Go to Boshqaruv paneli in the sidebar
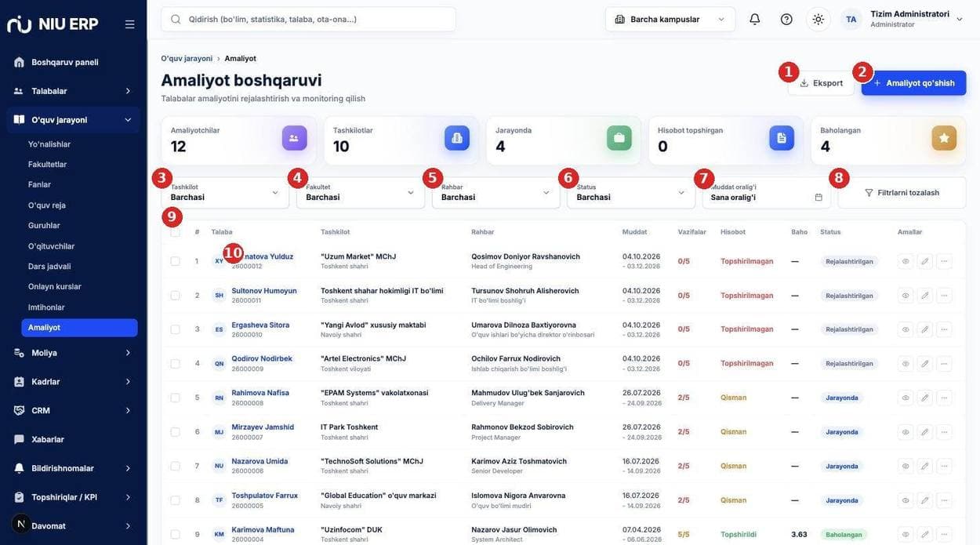Viewport: 980px width, 545px height. (74, 62)
